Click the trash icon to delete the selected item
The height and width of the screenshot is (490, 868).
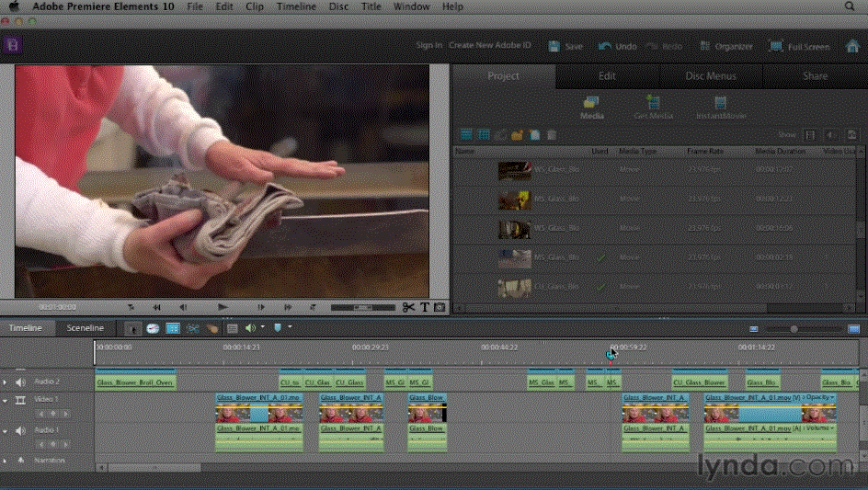pos(552,135)
